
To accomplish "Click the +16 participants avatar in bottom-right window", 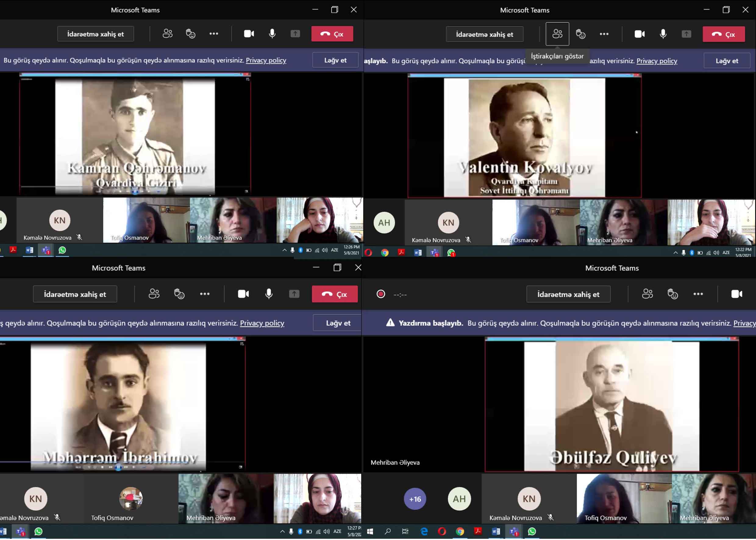I will click(415, 499).
